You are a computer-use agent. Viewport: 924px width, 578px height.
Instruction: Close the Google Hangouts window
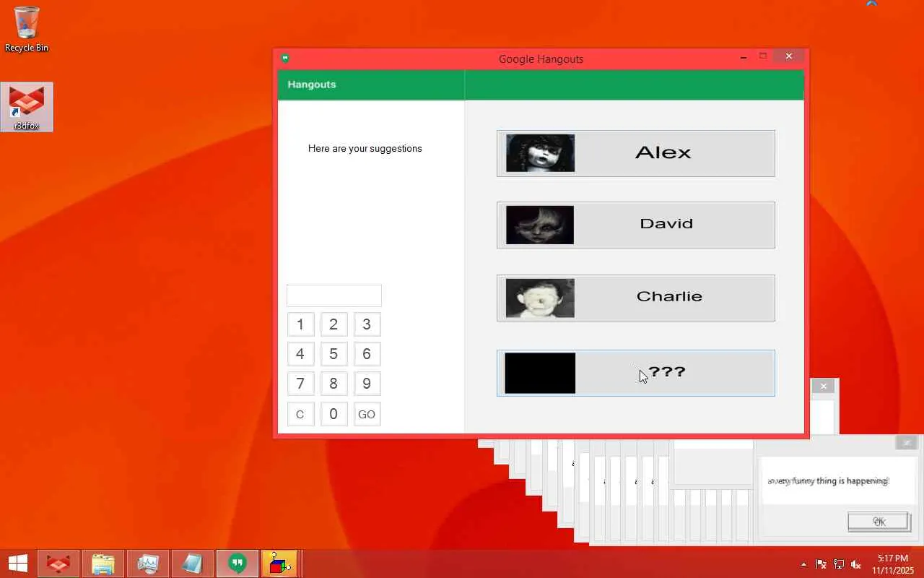[x=789, y=56]
